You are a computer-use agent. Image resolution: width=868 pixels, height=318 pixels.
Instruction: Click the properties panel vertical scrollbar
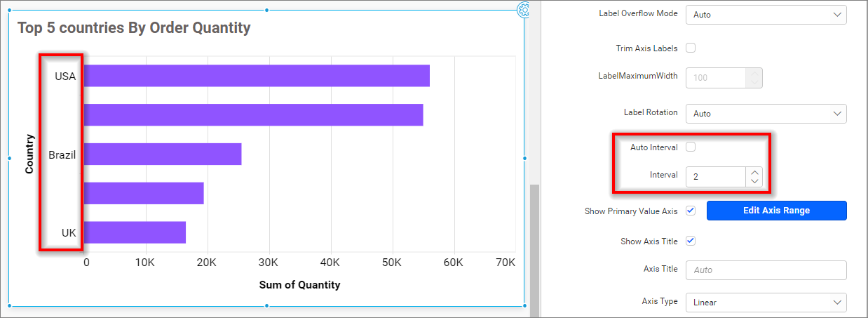[534, 246]
